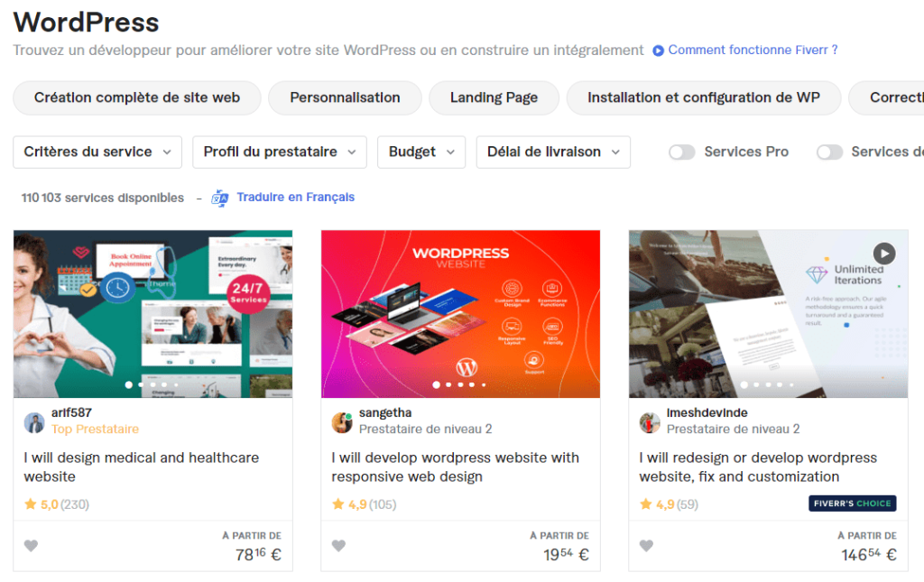Open the Délai de livraison dropdown
Image resolution: width=924 pixels, height=582 pixels.
(552, 152)
